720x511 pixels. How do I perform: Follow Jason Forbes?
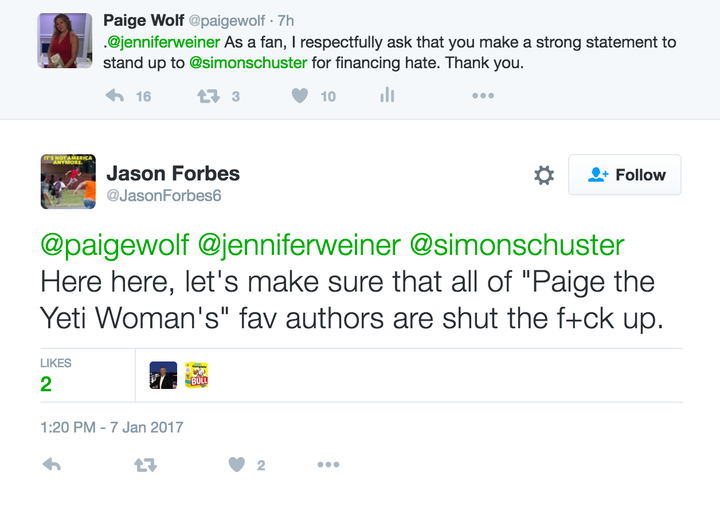(x=624, y=175)
